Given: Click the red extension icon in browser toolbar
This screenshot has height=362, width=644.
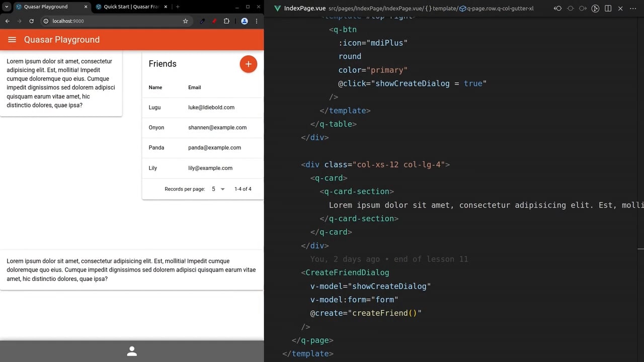Looking at the screenshot, I should point(214,21).
